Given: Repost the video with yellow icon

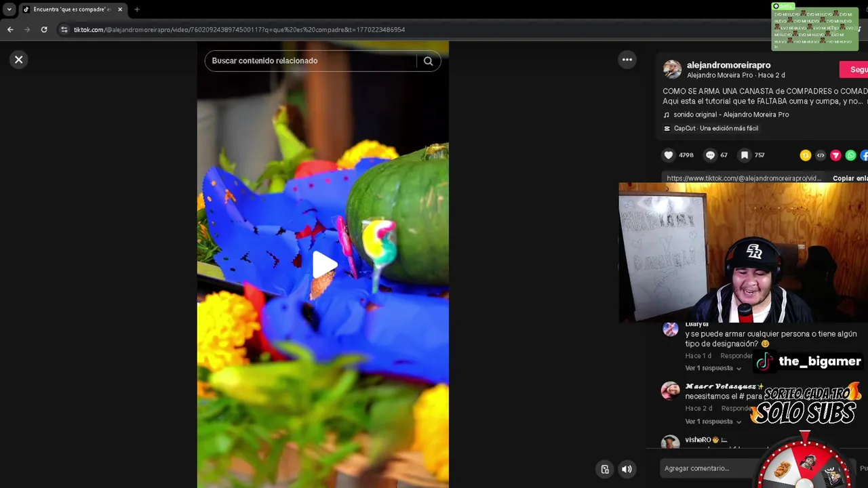Looking at the screenshot, I should pos(806,155).
